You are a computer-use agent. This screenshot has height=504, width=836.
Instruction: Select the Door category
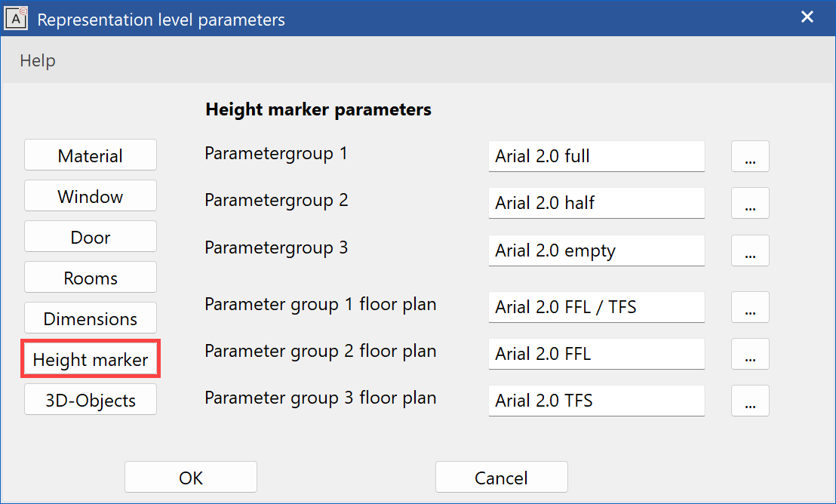pos(90,236)
